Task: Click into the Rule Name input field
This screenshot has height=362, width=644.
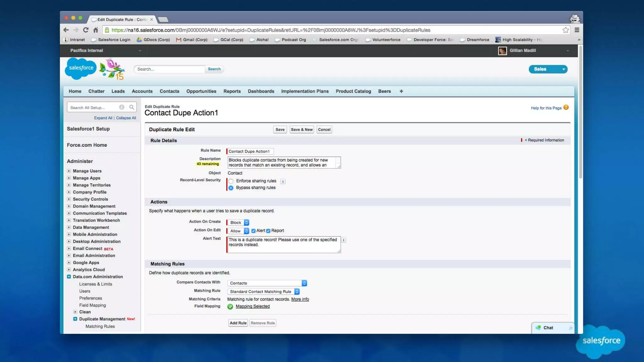Action: (x=250, y=151)
